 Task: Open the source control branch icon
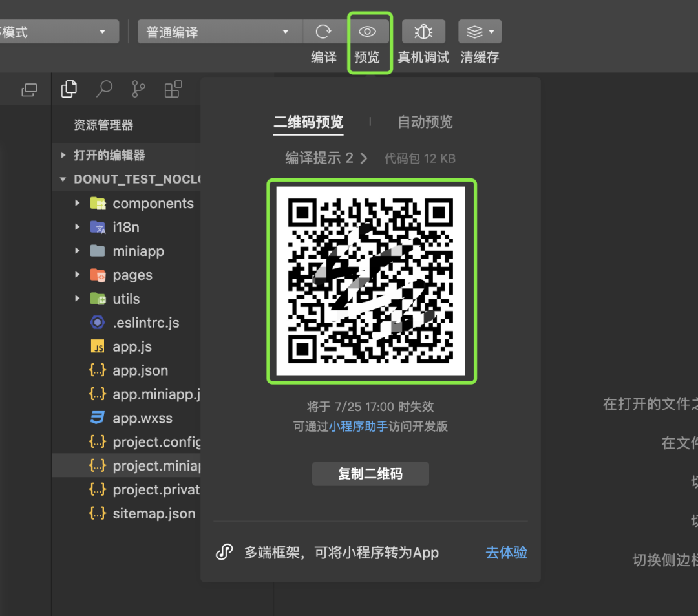pos(138,89)
